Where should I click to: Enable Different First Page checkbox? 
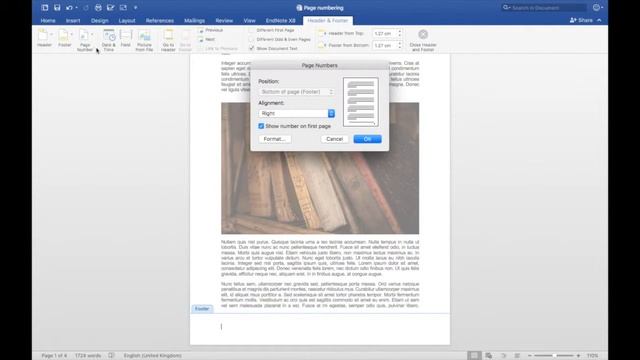coord(251,30)
